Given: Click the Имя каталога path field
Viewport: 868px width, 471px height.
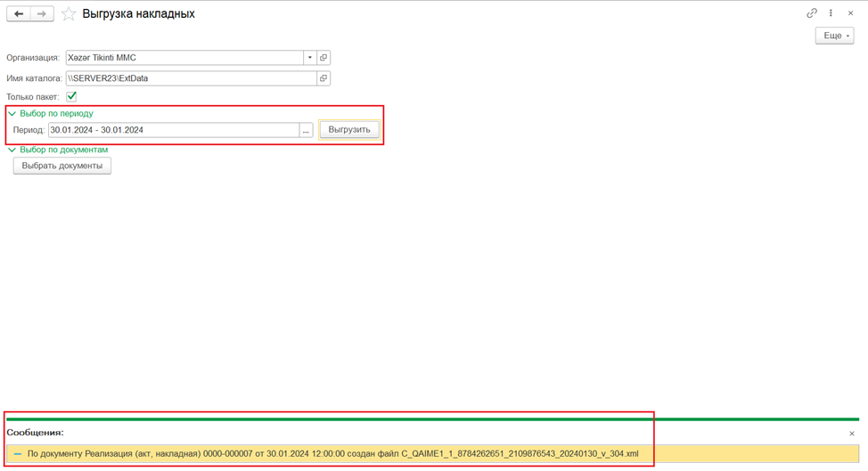Looking at the screenshot, I should [189, 78].
